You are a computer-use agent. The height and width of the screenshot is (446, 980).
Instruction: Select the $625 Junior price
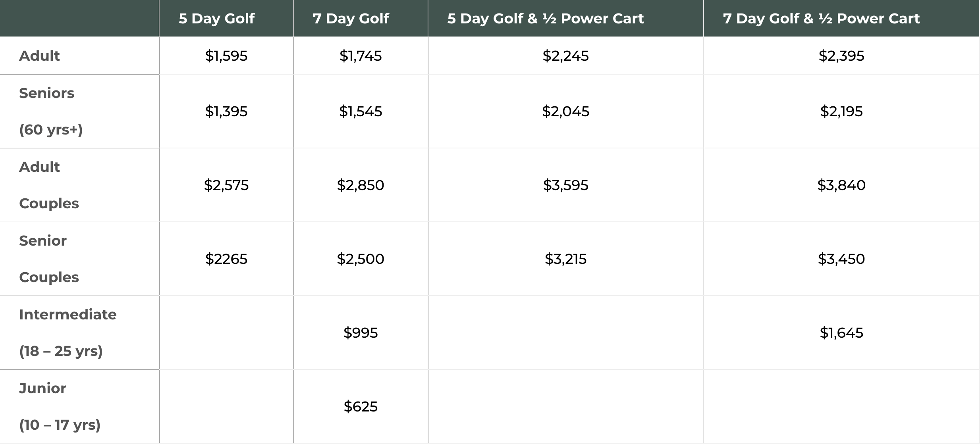pyautogui.click(x=361, y=407)
